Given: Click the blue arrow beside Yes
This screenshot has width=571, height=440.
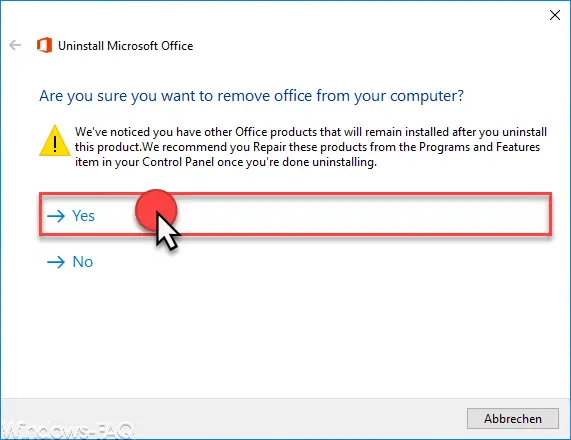Looking at the screenshot, I should 56,216.
